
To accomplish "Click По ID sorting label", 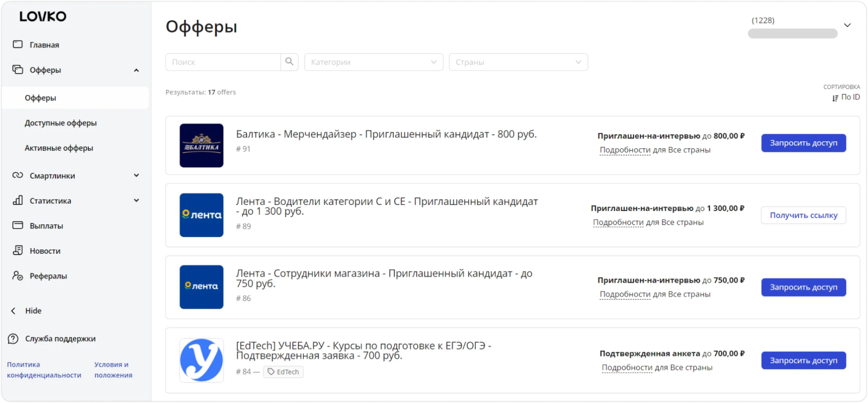I will tap(850, 97).
